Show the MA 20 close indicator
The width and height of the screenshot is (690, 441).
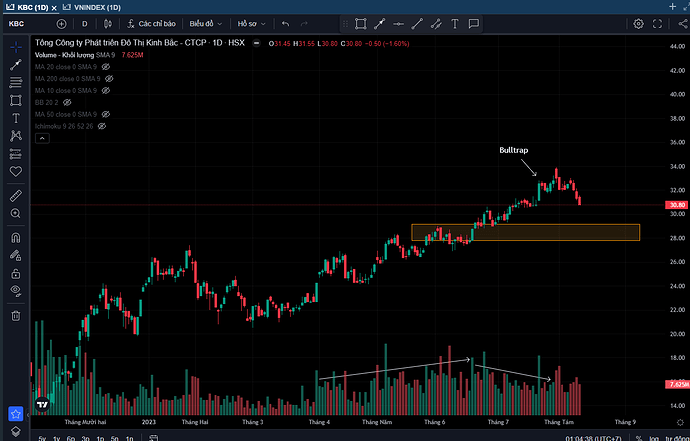(106, 67)
